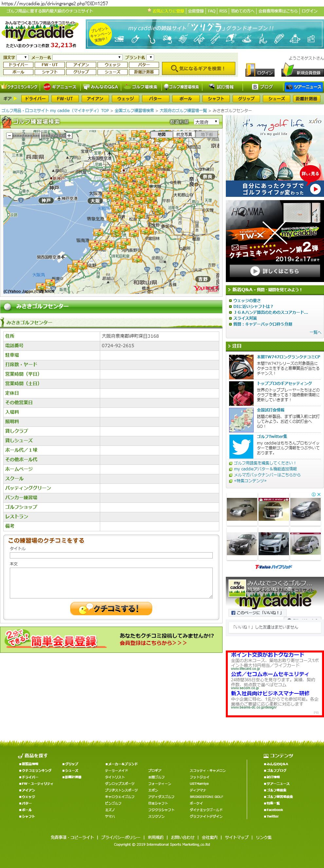Switch map to 航空写真 aerial view
The width and height of the screenshot is (324, 868).
click(184, 134)
